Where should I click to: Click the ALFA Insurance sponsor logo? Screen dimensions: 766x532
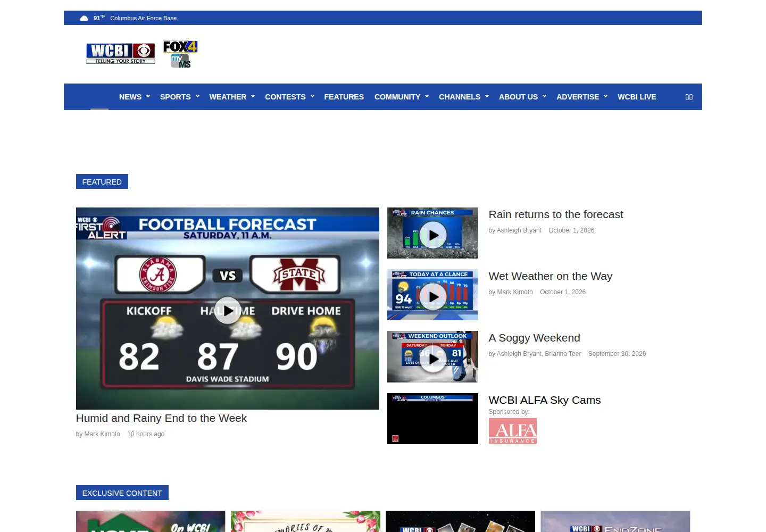click(512, 431)
